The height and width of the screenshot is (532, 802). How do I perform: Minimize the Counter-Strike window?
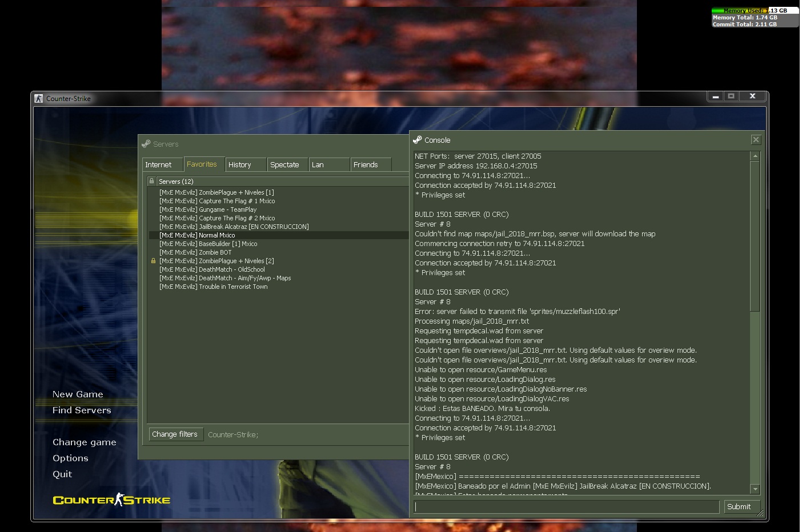[715, 96]
